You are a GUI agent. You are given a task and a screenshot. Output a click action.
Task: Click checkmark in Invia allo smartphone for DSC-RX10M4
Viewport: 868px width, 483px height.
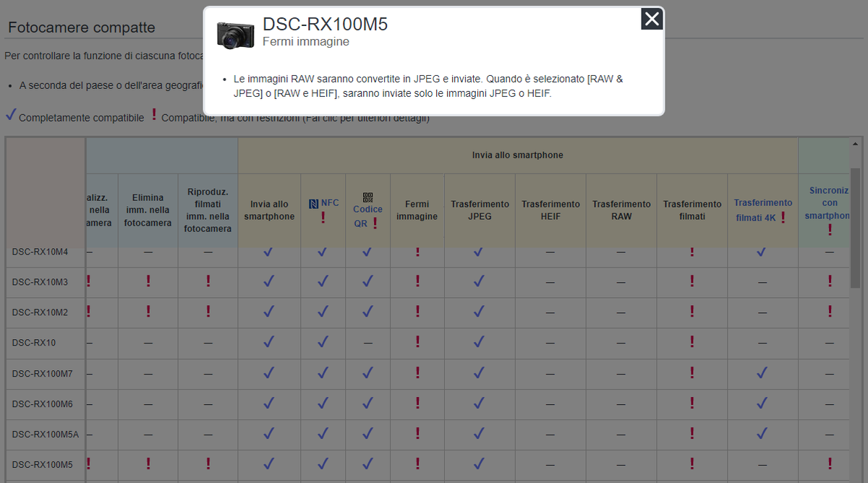tap(268, 252)
